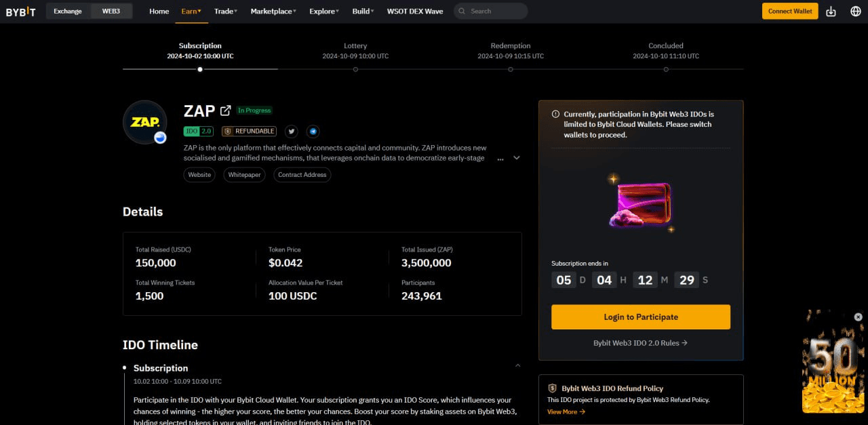Viewport: 868px width, 425px height.
Task: Click the download app icon in header
Action: point(831,12)
